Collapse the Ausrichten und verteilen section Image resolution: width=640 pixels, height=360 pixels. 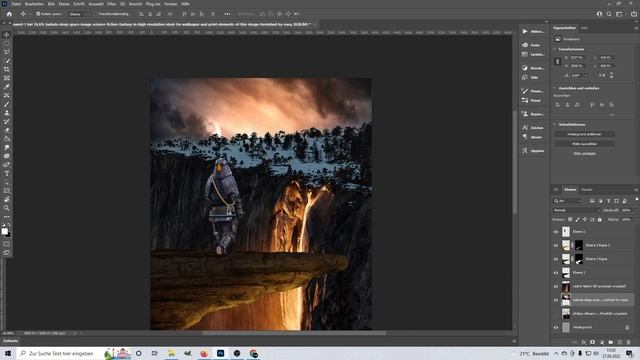(555, 88)
